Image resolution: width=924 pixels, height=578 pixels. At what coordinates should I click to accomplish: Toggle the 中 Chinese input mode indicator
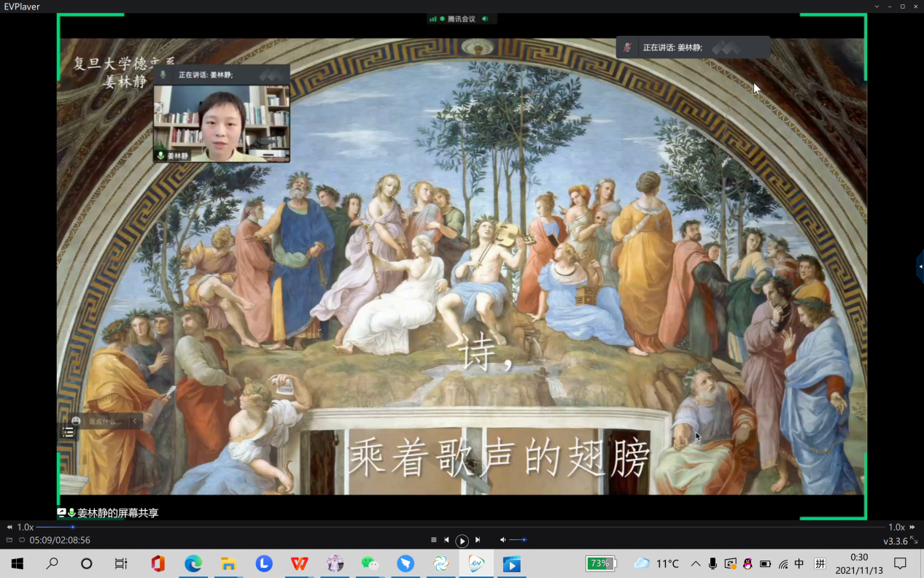pyautogui.click(x=799, y=563)
